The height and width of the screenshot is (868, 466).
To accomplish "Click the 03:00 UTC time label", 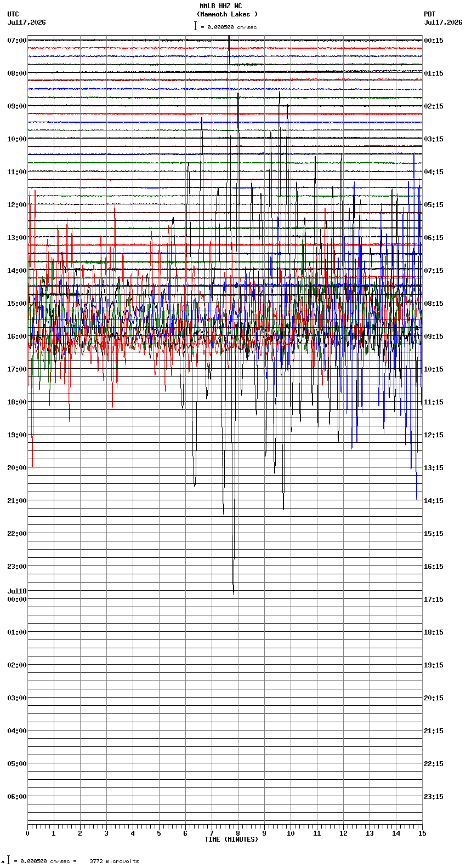I will [x=17, y=698].
